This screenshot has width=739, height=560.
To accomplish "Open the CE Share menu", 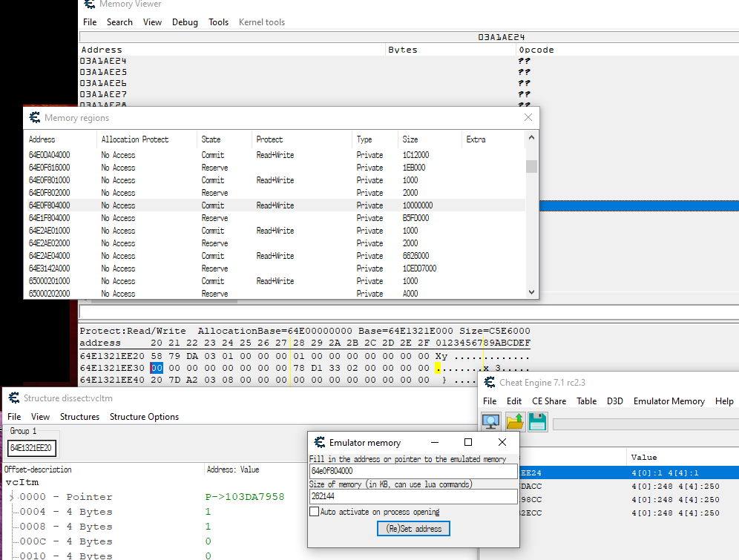I will pyautogui.click(x=548, y=401).
